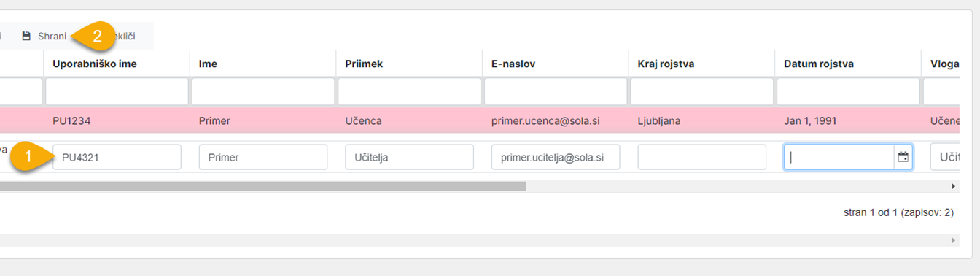Edit the username field containing PU4321
The image size is (980, 276).
(x=117, y=157)
